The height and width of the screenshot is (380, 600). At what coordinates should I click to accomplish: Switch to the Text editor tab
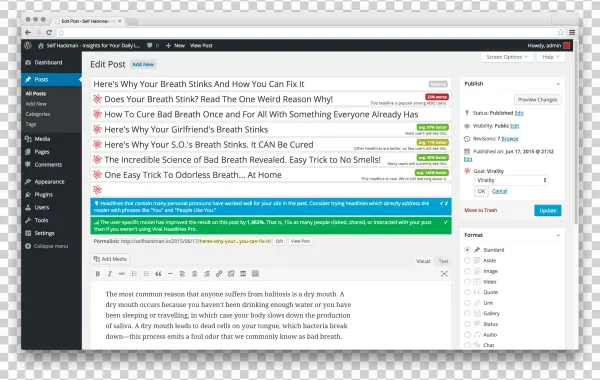(x=443, y=261)
